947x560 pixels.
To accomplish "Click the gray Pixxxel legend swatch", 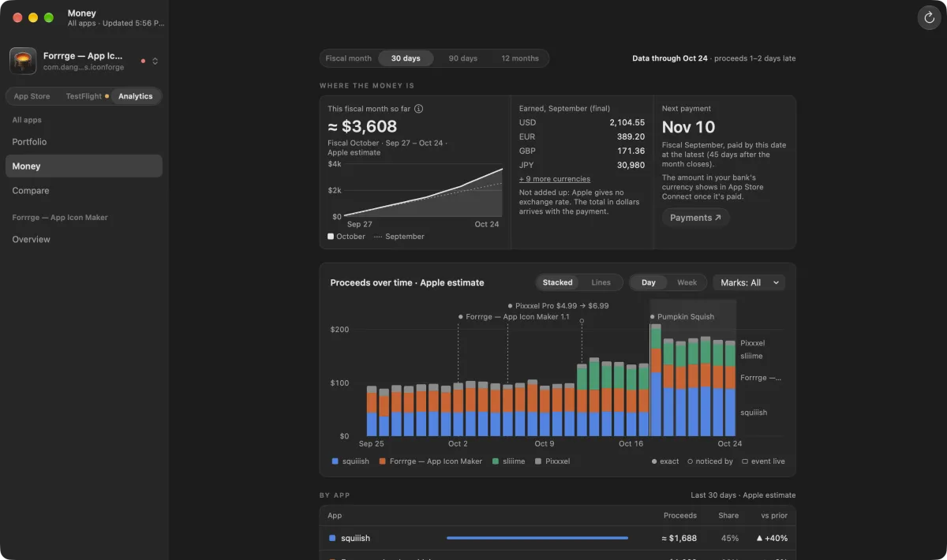I will click(538, 461).
